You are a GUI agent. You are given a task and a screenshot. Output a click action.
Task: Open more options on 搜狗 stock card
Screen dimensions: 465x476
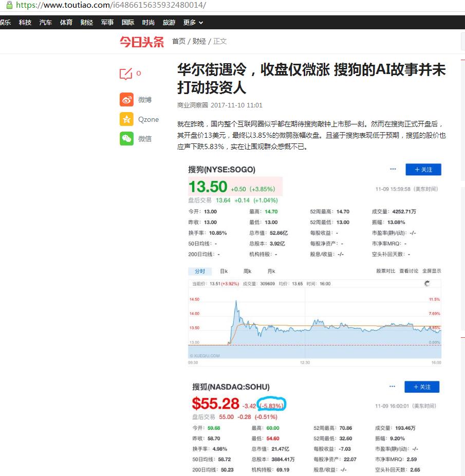[x=393, y=169]
